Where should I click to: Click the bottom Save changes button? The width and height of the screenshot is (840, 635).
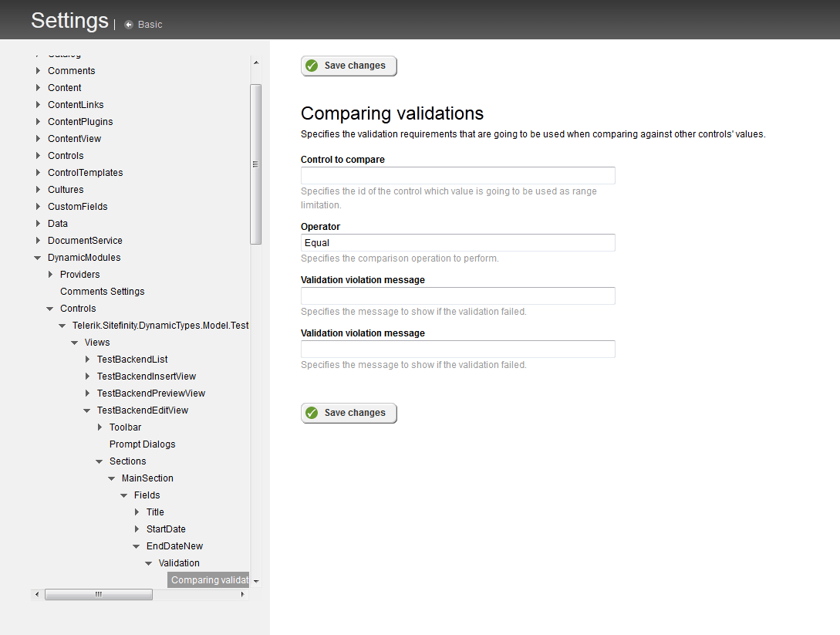[x=349, y=413]
